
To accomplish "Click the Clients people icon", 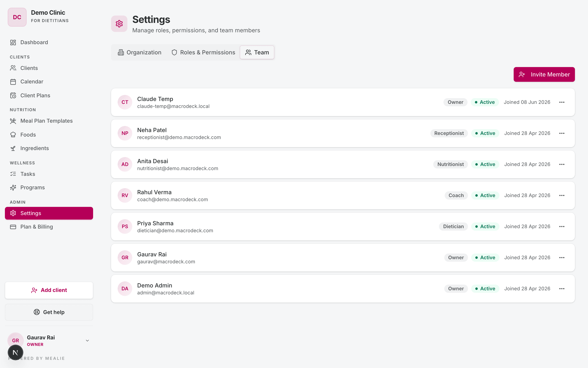I will click(x=13, y=68).
